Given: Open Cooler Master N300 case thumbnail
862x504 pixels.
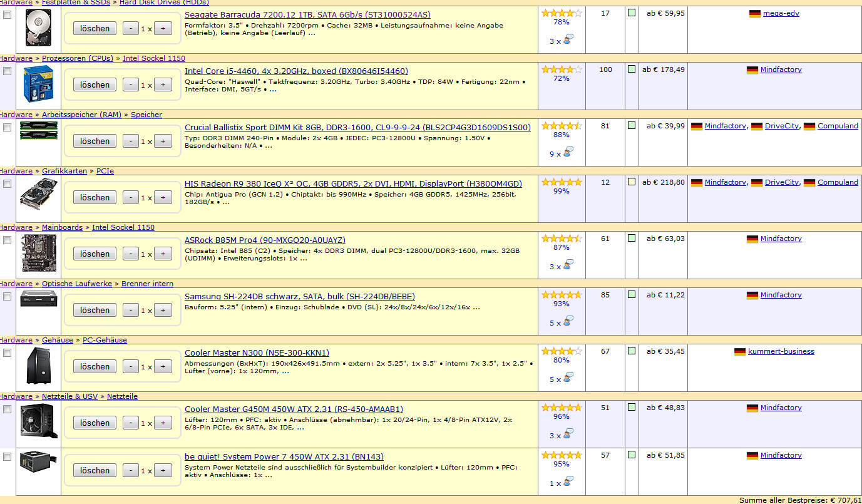Looking at the screenshot, I should 39,365.
